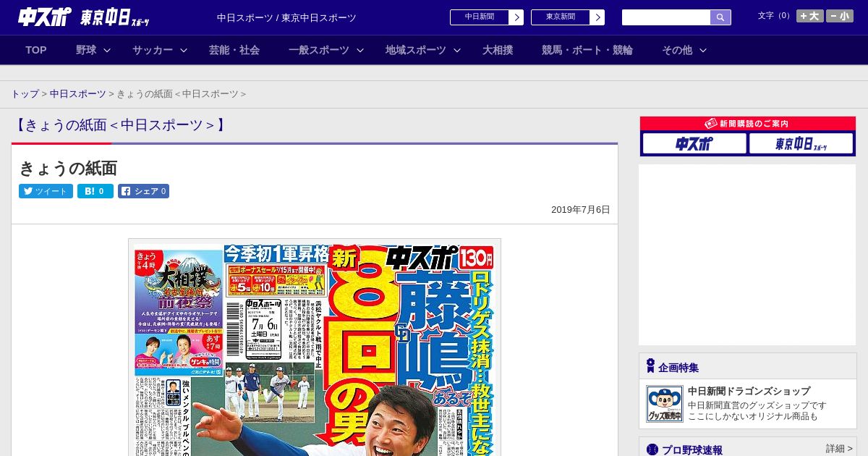Increase text size with 大 button

pos(810,16)
